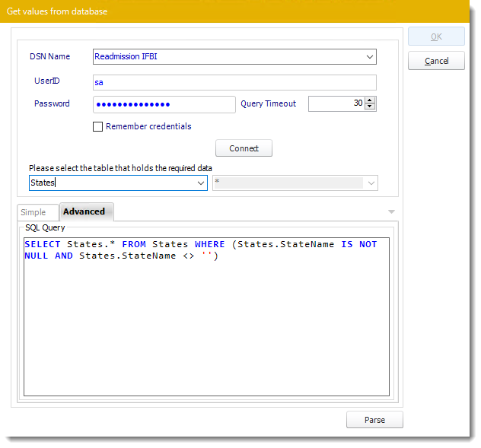This screenshot has height=448, width=481.
Task: Click the Connect button
Action: tap(244, 148)
